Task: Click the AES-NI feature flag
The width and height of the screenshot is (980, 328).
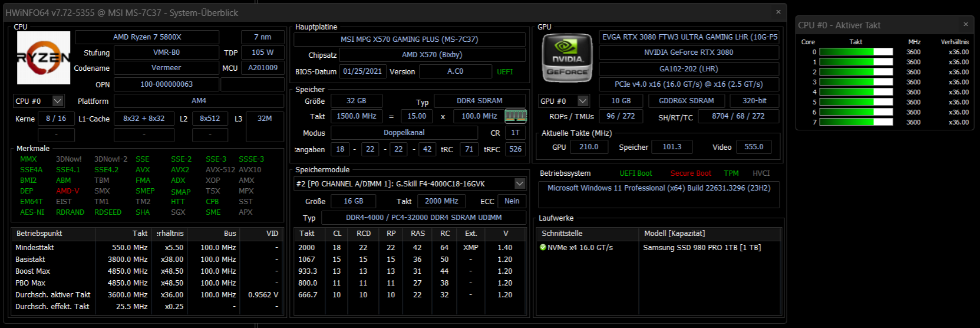Action: [32, 212]
